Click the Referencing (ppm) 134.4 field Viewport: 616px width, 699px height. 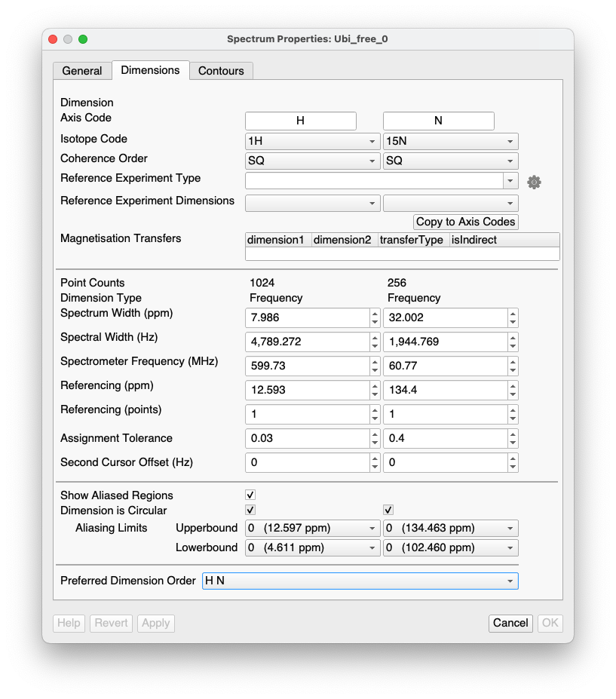pyautogui.click(x=445, y=390)
